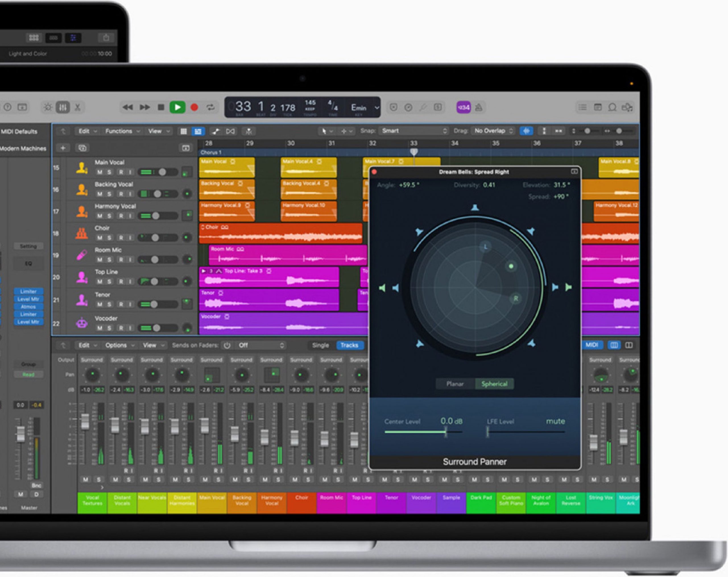Open the Drag No Overlap dropdown
The width and height of the screenshot is (728, 577).
(x=494, y=130)
